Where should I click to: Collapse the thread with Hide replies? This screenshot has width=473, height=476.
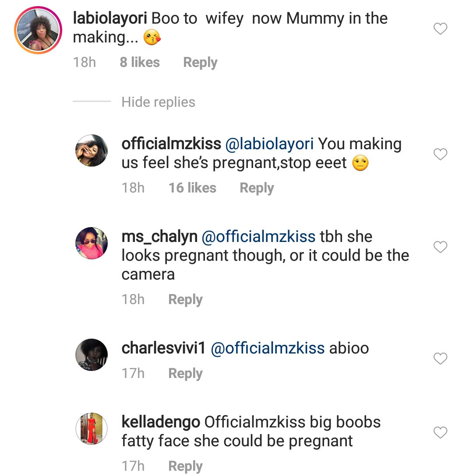tap(158, 102)
